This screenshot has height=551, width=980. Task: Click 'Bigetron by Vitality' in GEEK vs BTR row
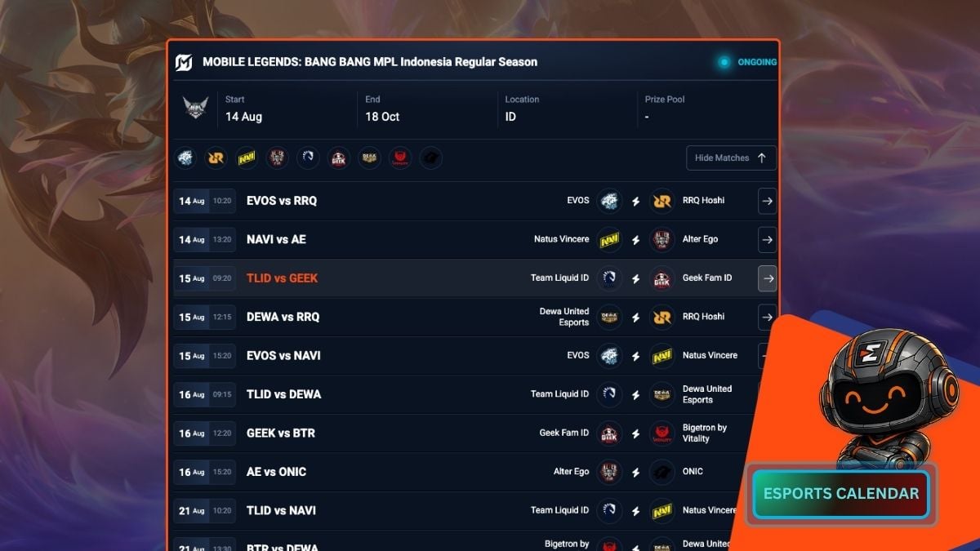tap(705, 433)
